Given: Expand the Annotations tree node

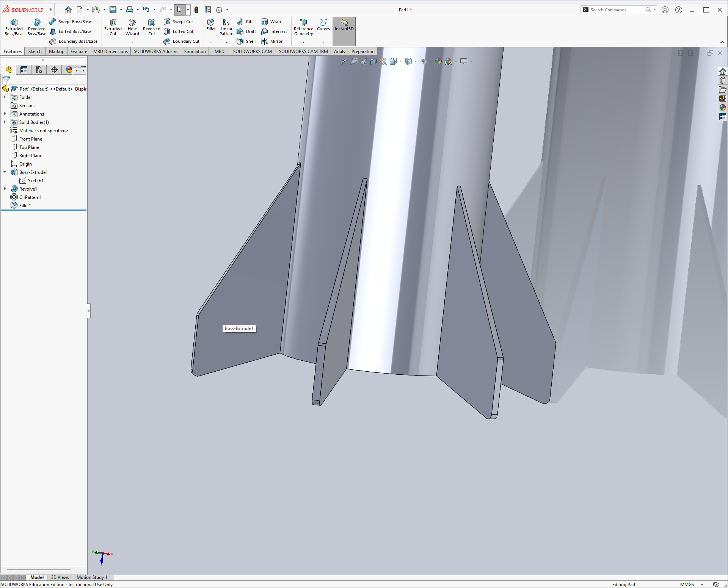Looking at the screenshot, I should click(5, 114).
